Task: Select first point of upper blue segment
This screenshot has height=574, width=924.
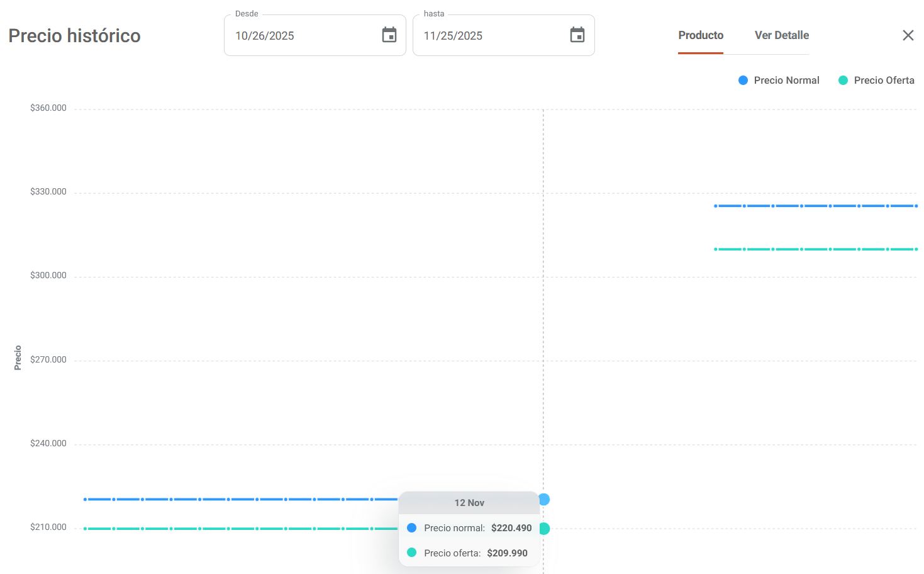Action: tap(716, 206)
